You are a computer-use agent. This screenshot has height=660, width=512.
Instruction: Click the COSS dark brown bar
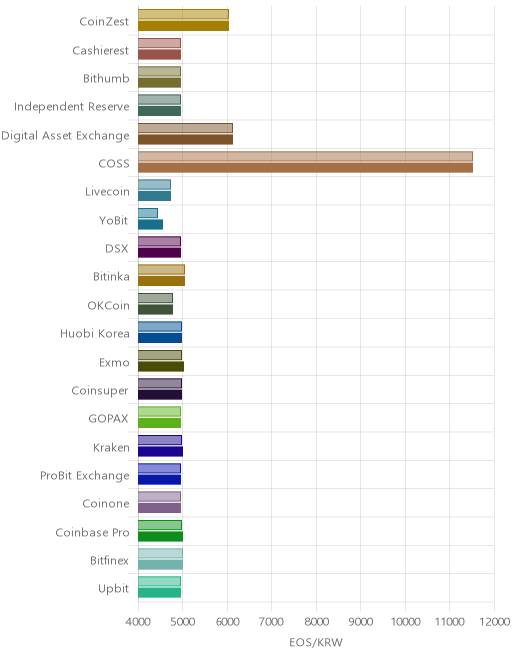coord(305,168)
